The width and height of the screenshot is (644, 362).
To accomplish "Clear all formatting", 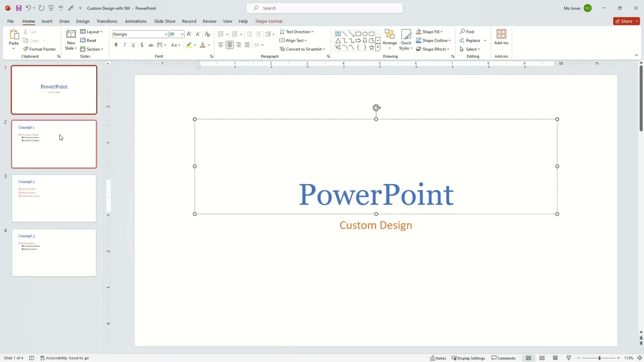I will pos(207,34).
